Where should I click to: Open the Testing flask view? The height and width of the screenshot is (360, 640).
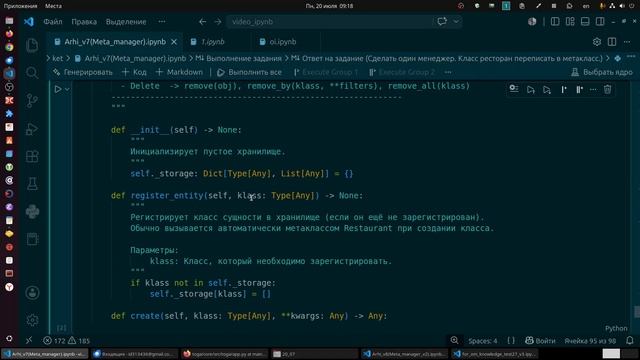click(x=32, y=184)
